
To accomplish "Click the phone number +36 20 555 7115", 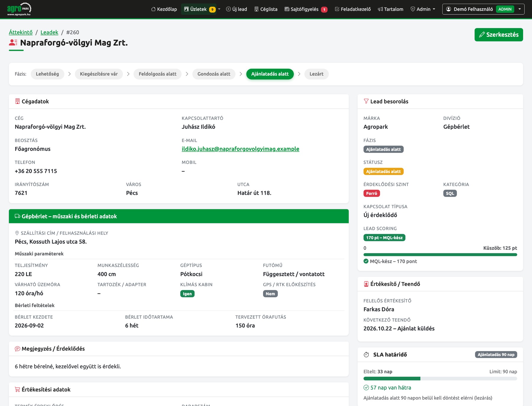I will 36,171.
